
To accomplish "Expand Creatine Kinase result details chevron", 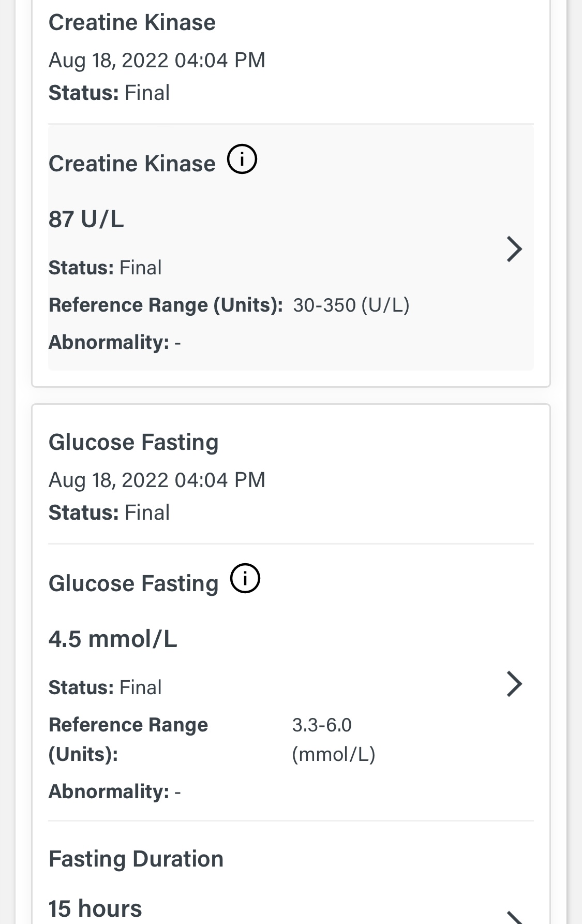I will [x=514, y=249].
